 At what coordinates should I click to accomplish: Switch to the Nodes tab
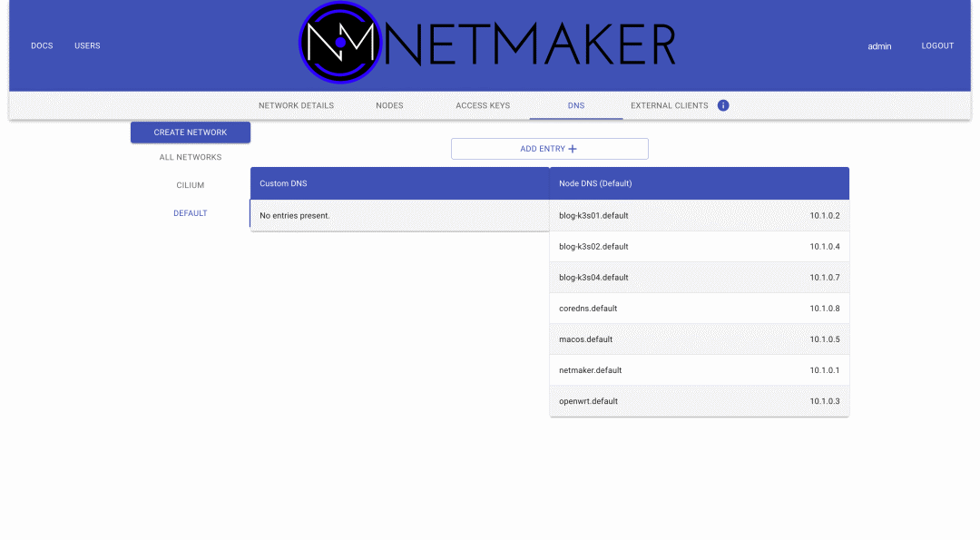click(389, 105)
